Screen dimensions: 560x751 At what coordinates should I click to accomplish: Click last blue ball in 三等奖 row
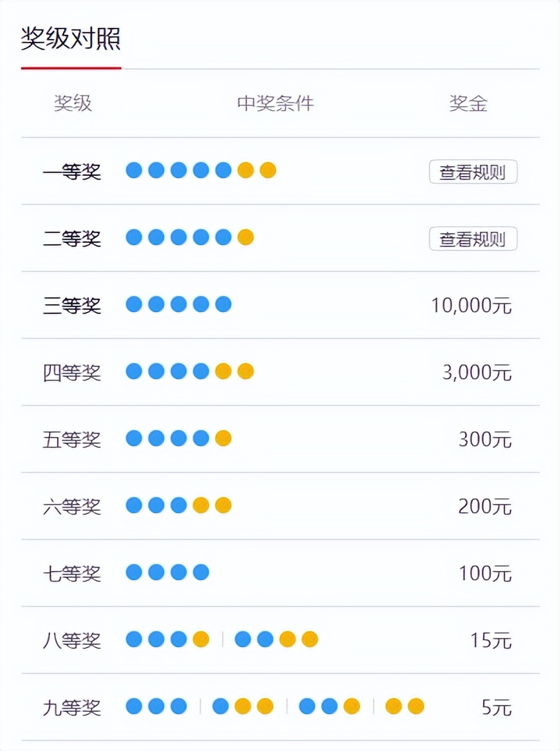(223, 304)
